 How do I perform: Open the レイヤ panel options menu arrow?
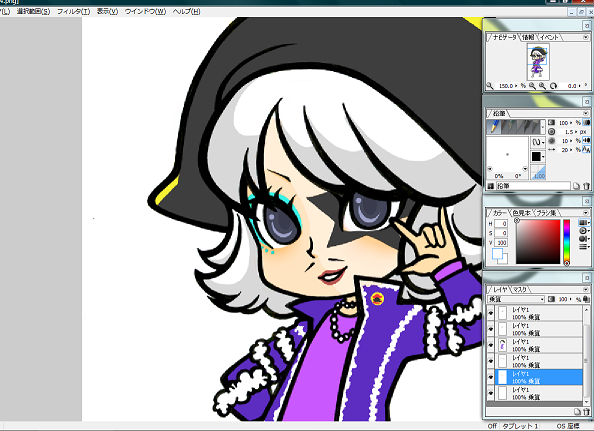585,289
